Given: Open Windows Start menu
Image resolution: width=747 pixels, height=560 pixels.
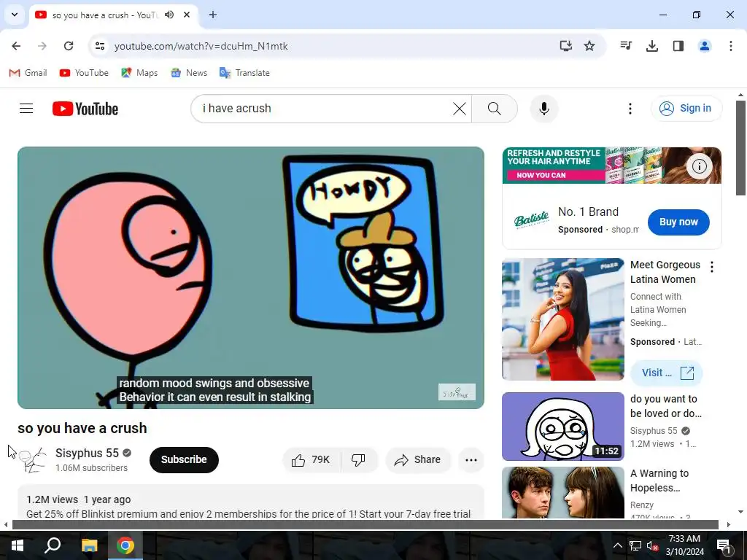Looking at the screenshot, I should point(18,545).
